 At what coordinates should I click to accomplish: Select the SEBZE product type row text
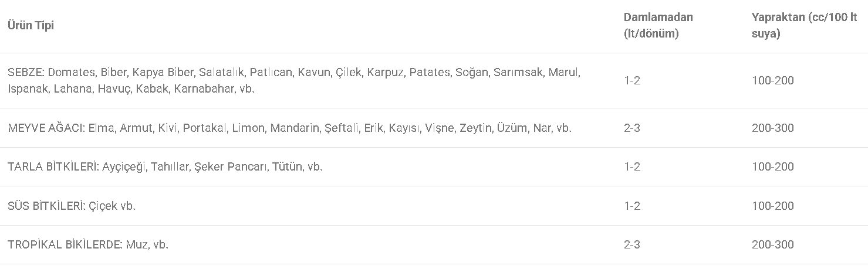pos(294,81)
